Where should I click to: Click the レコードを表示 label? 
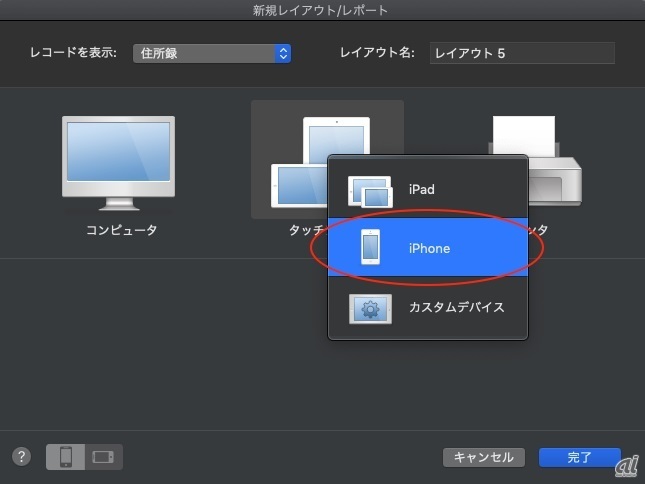[73, 53]
